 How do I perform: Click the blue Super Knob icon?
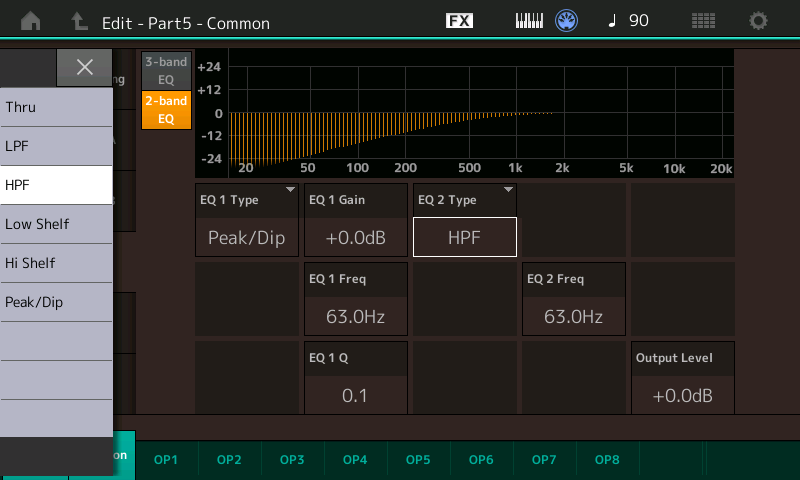click(x=568, y=21)
